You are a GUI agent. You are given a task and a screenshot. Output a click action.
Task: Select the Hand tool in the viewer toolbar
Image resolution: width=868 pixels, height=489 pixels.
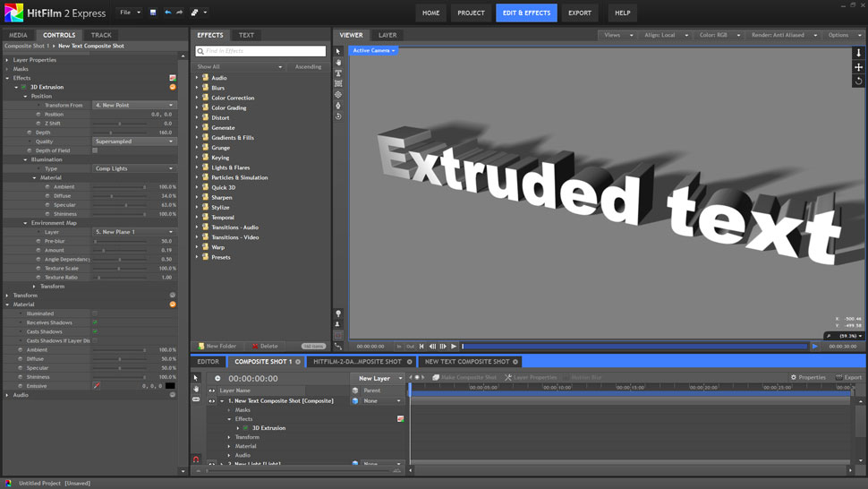point(338,63)
